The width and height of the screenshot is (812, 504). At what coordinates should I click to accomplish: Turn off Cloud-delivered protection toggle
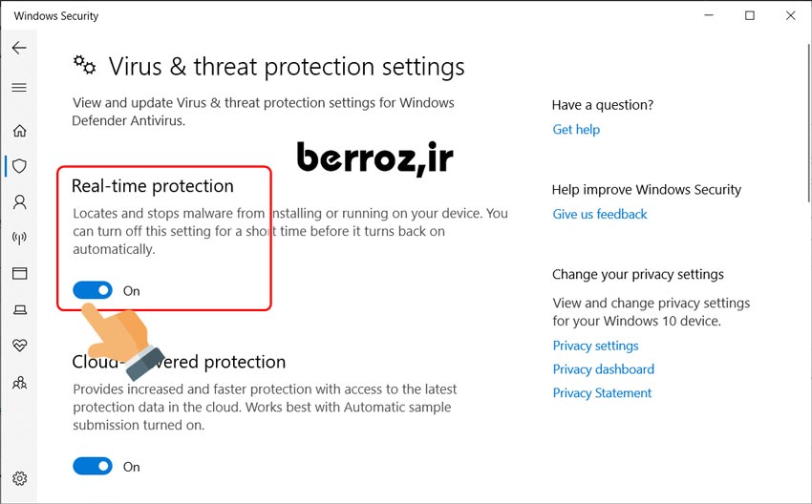(x=93, y=466)
